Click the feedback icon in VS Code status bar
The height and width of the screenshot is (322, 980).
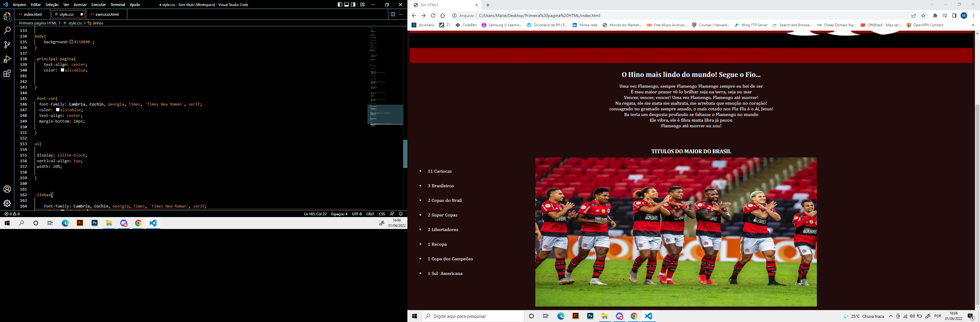[392, 214]
